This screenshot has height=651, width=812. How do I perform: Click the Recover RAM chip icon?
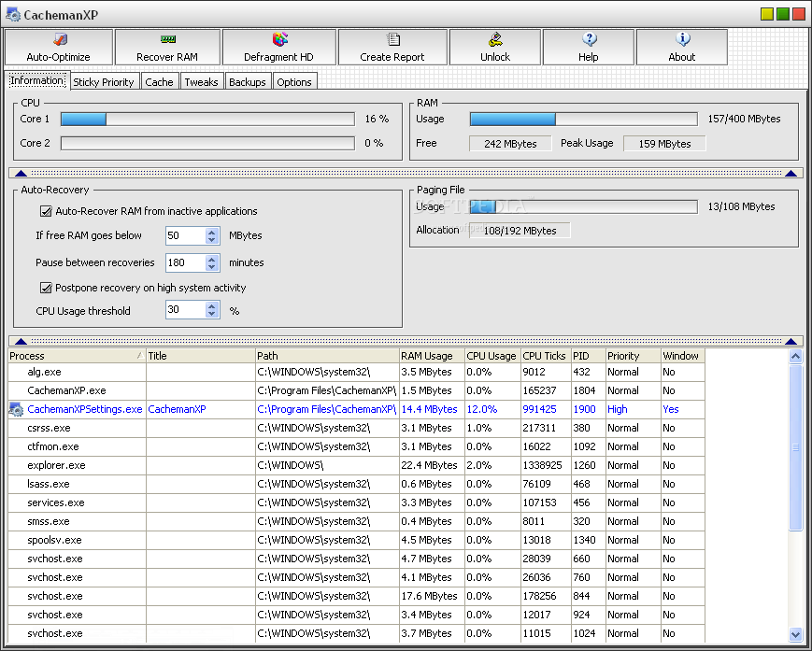tap(168, 39)
